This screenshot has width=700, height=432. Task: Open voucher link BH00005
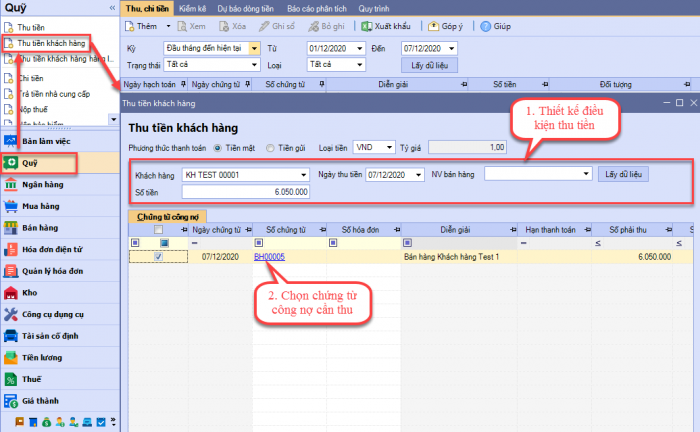(269, 257)
